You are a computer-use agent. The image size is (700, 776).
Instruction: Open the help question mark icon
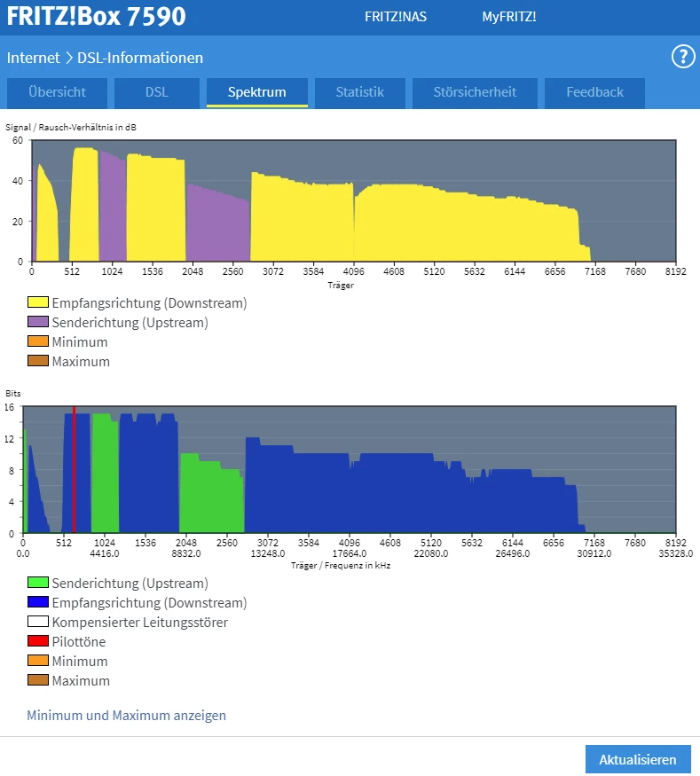point(683,57)
